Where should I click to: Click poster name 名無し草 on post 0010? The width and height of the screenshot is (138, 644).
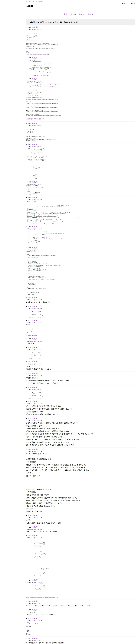(x=35, y=298)
